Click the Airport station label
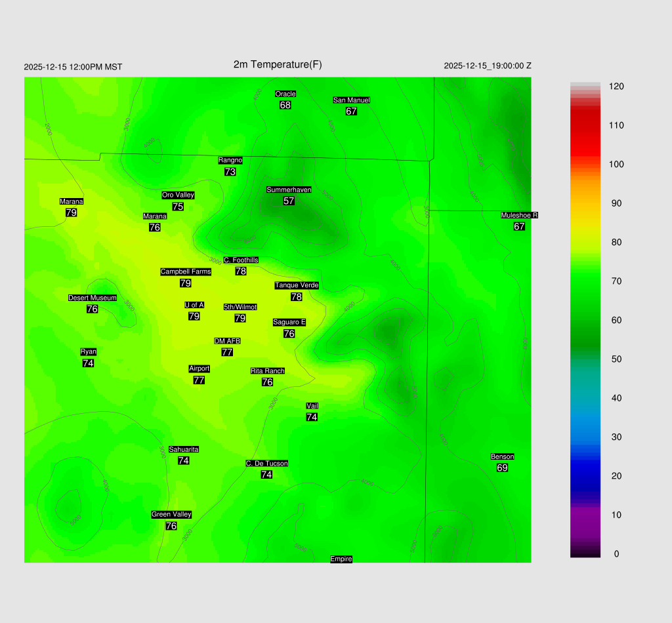 click(199, 369)
